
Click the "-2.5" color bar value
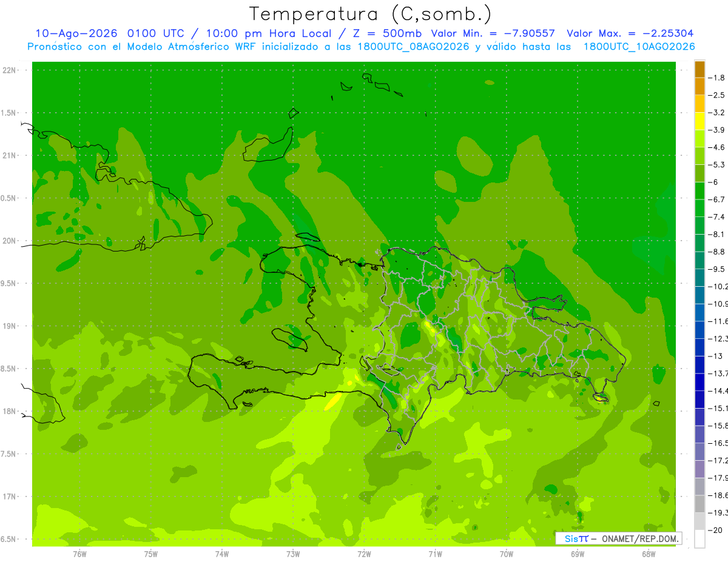click(716, 95)
